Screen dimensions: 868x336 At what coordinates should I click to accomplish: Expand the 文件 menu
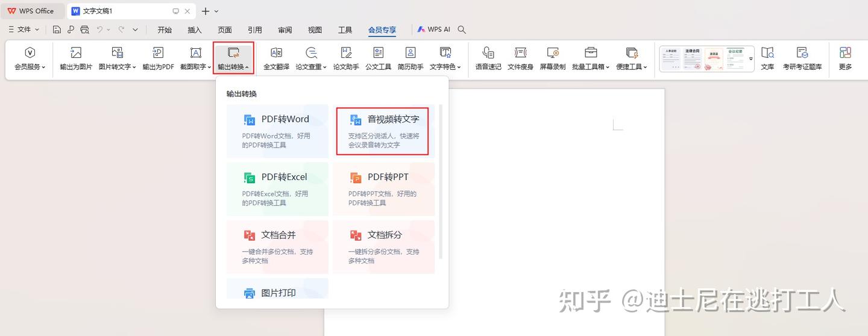[x=24, y=30]
